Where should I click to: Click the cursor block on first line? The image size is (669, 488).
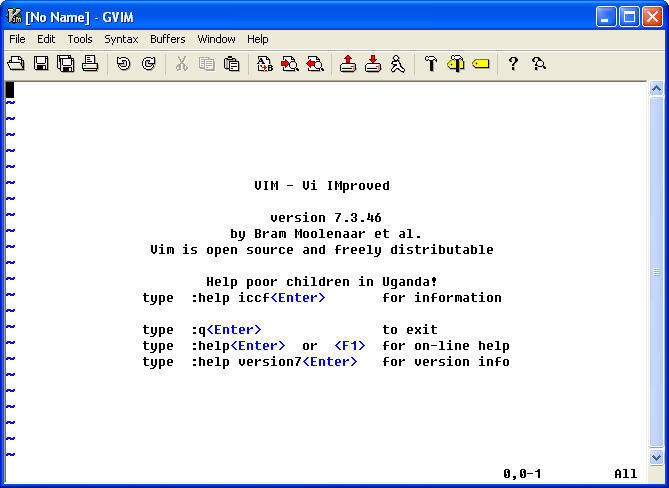[10, 90]
